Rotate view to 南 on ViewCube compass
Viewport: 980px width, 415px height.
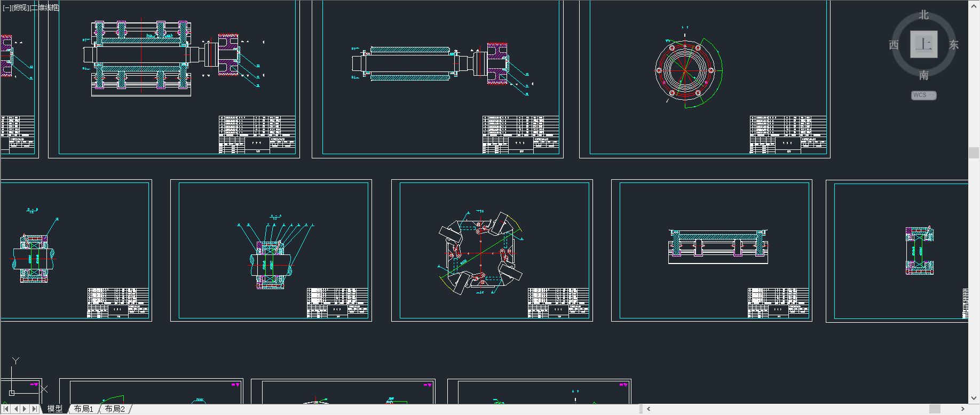(924, 75)
